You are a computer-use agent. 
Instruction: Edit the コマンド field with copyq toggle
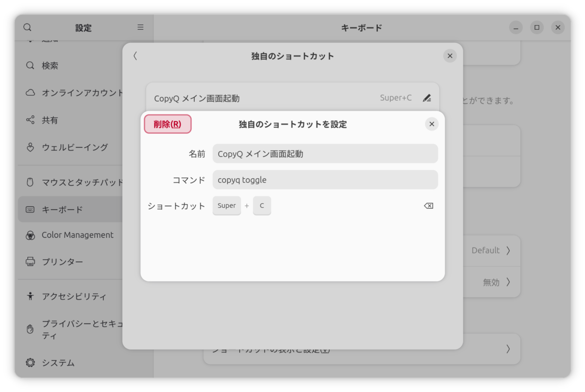325,180
